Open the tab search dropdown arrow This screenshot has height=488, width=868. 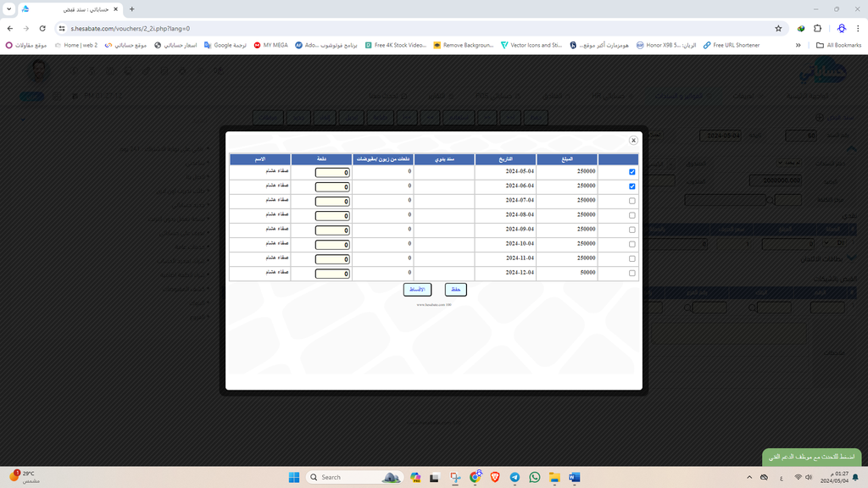(8, 9)
